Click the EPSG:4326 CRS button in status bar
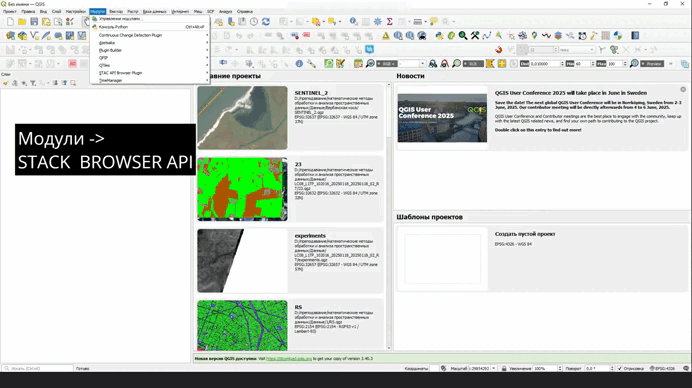The height and width of the screenshot is (388, 692). 662,368
